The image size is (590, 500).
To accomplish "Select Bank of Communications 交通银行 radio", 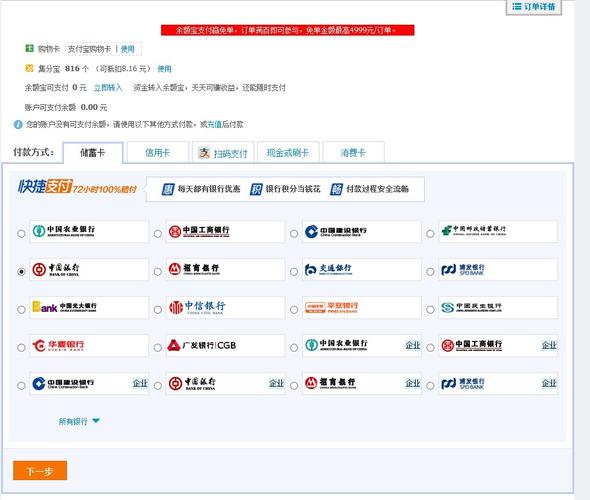I will (x=294, y=271).
